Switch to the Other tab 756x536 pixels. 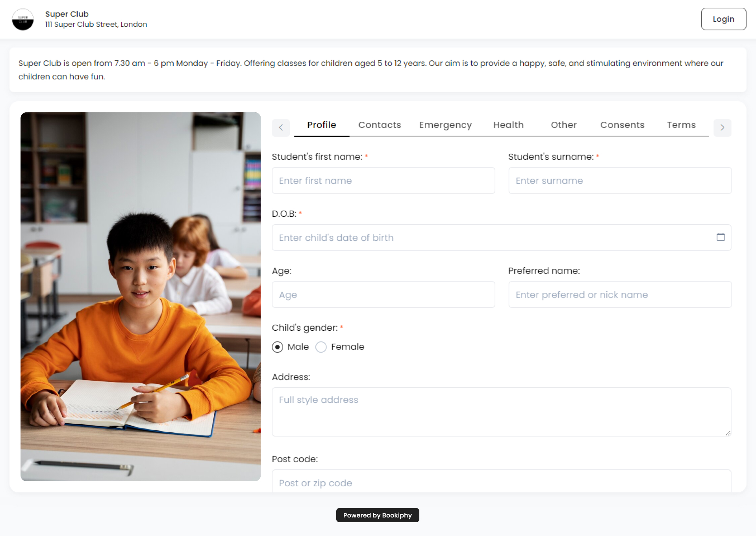point(563,125)
